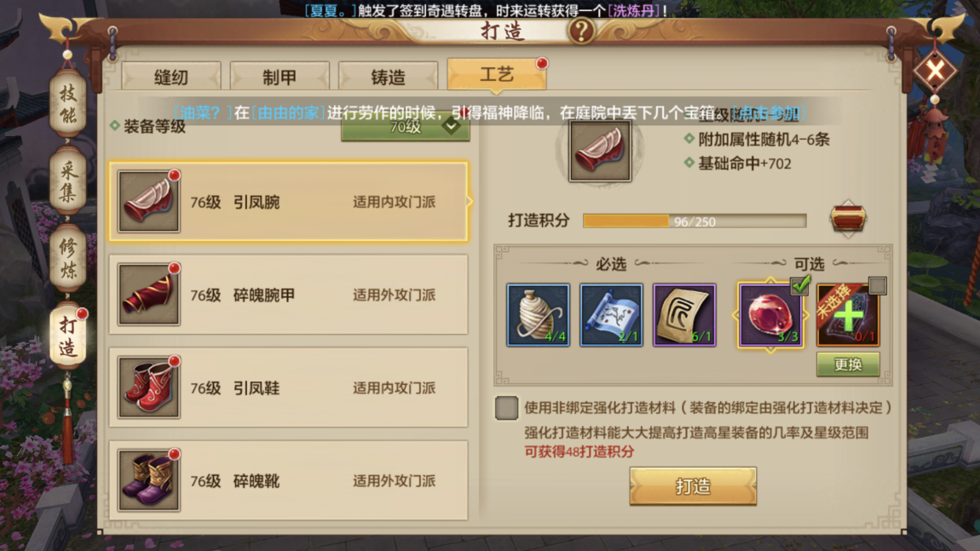Click the question mark help icon
Viewport: 980px width, 551px height.
click(580, 31)
